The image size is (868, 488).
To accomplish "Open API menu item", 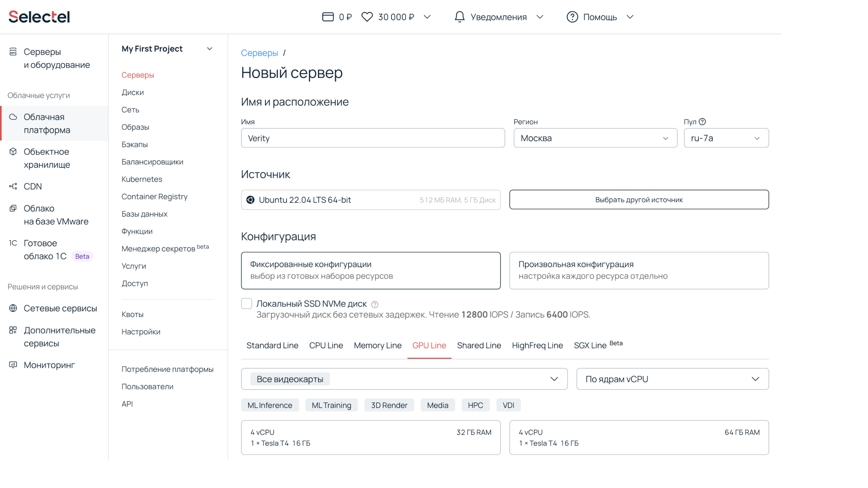I will [x=127, y=404].
